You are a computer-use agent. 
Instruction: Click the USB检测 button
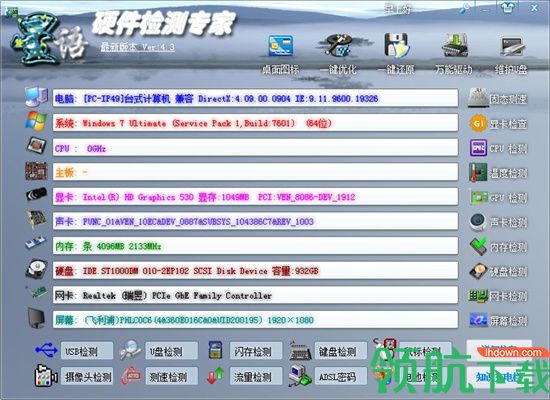[x=87, y=351]
